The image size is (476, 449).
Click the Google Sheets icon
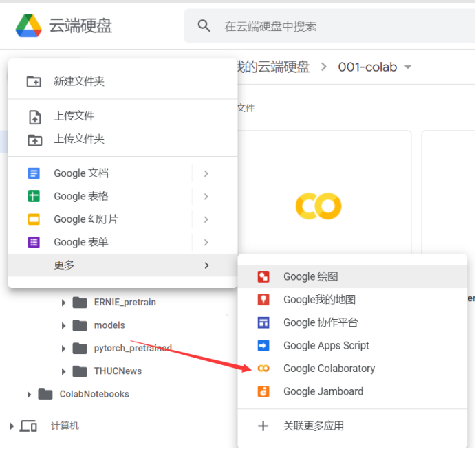pyautogui.click(x=34, y=196)
